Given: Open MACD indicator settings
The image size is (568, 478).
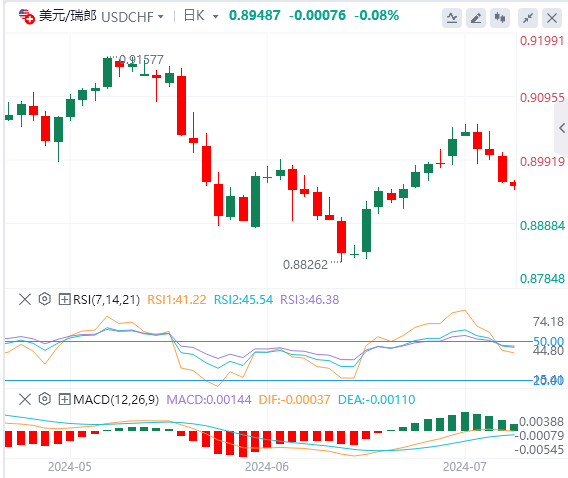Looking at the screenshot, I should (45, 399).
